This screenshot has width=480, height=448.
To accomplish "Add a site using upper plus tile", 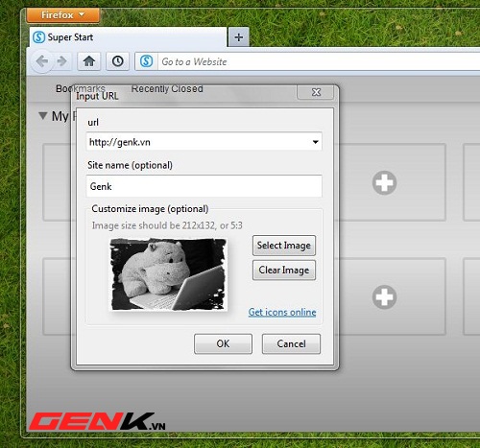I will 384,182.
